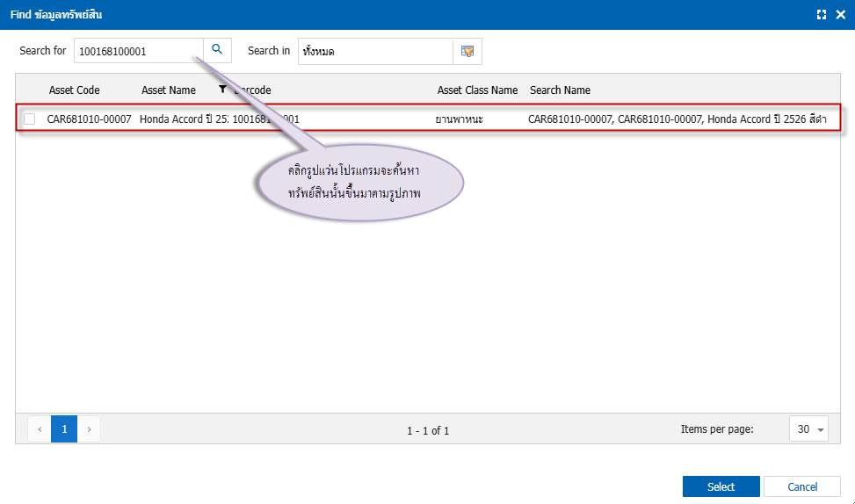855x504 pixels.
Task: Sort by Asset Code column header
Action: click(75, 90)
